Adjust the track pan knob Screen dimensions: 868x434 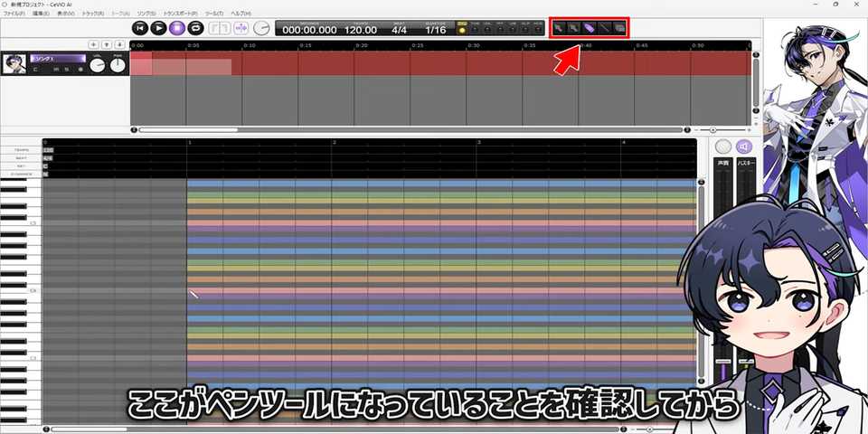click(x=118, y=65)
